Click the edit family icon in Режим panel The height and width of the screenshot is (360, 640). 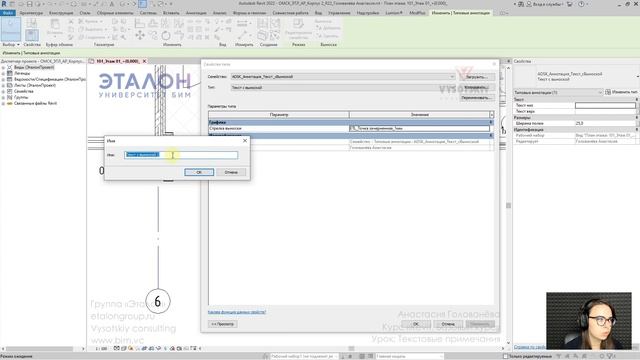(298, 24)
